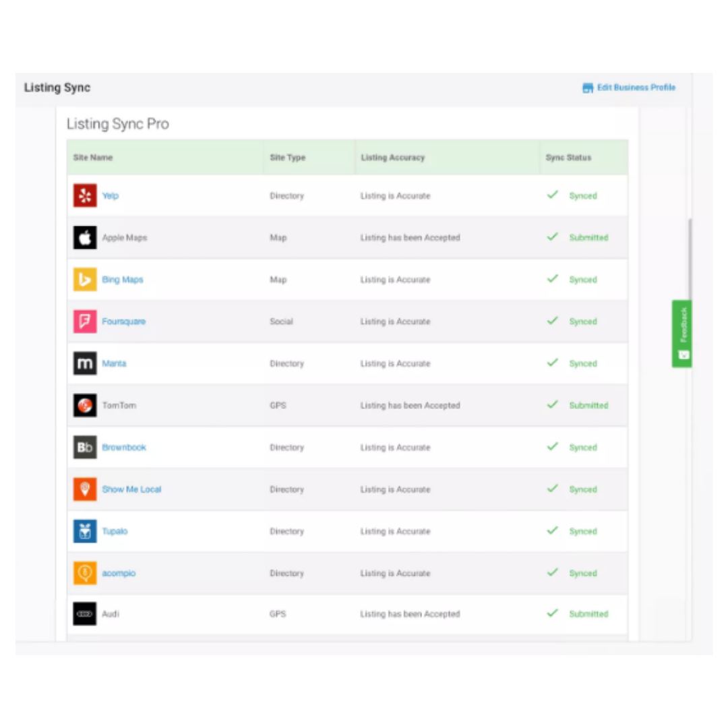
Task: Click the green checkmark in Yelp row
Action: click(553, 195)
